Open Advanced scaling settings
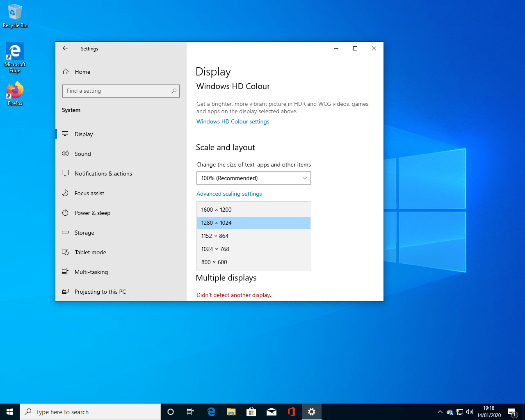 tap(229, 194)
